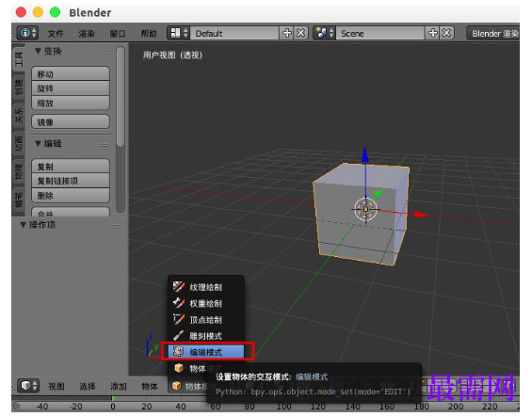Select 雕刻模式 from the mode list
This screenshot has width=532, height=417.
206,336
